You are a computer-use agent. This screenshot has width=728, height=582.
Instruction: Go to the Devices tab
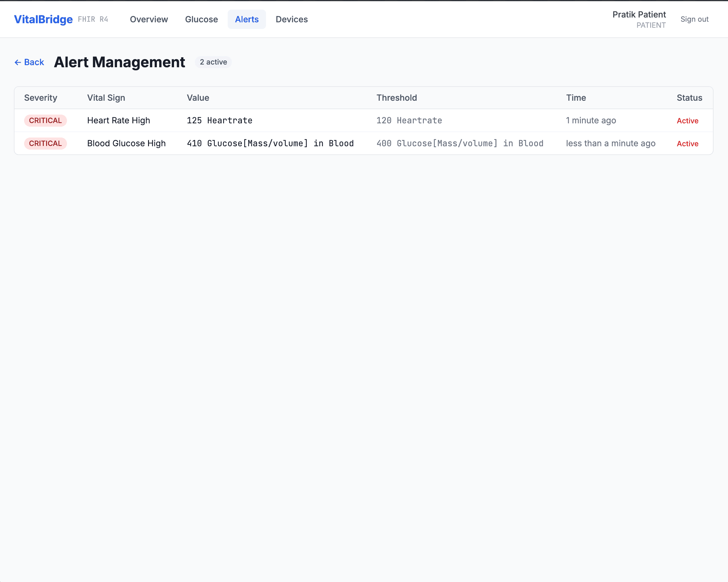pos(292,19)
